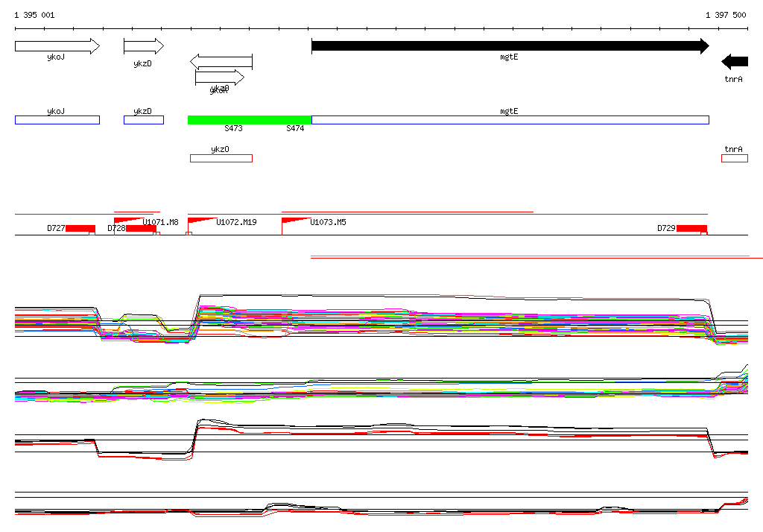
Task: Click the blue-outlined ykoJ box
Action: tap(57, 120)
